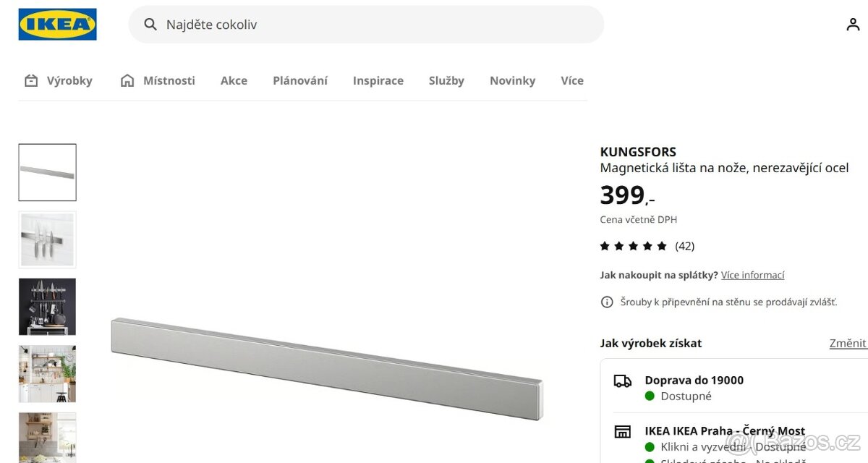Click the IKEA logo
Screen dimensions: 868x463
tap(57, 25)
